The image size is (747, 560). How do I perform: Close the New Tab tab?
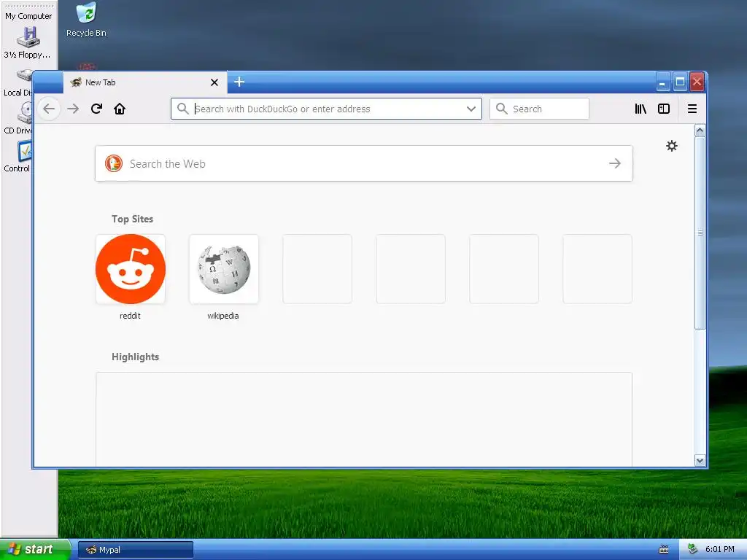click(214, 82)
